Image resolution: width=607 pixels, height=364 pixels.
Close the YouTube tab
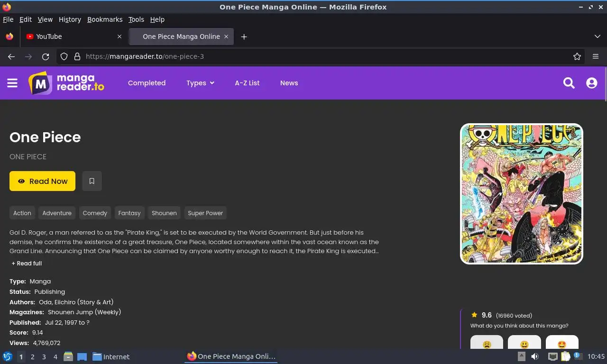120,36
